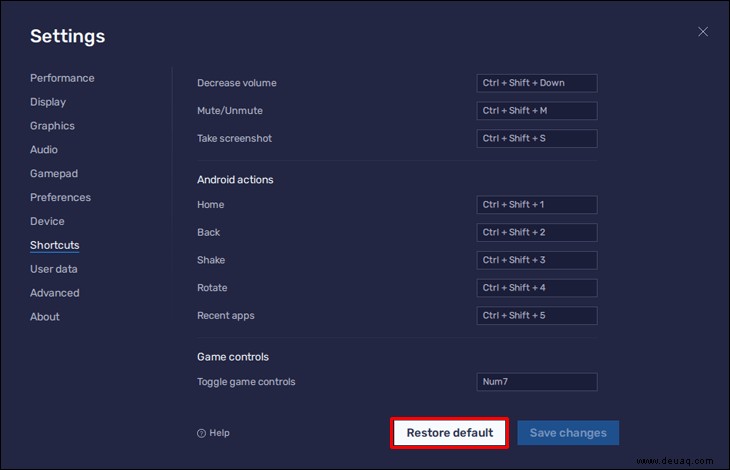Viewport: 730px width, 470px height.
Task: Open Preferences in the sidebar
Action: [61, 197]
